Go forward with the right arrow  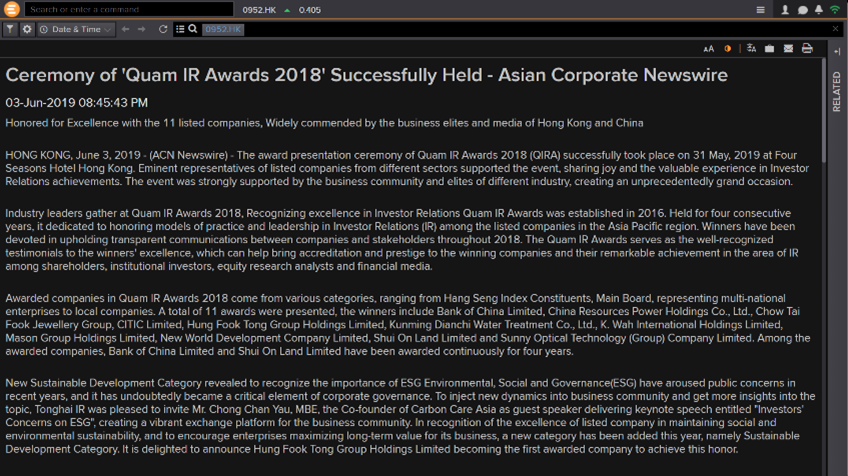coord(142,29)
